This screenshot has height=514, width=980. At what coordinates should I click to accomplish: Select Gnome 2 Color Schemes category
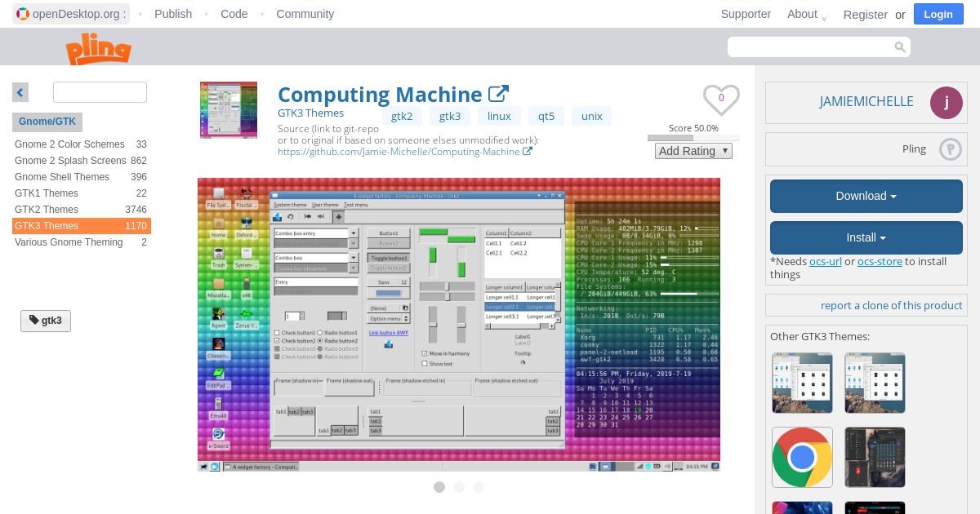point(81,144)
